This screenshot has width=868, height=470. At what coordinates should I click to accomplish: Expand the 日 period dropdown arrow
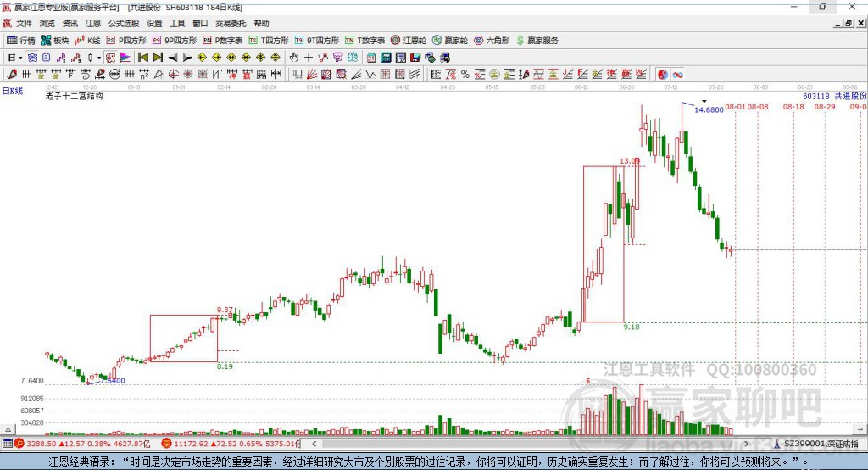coord(20,58)
